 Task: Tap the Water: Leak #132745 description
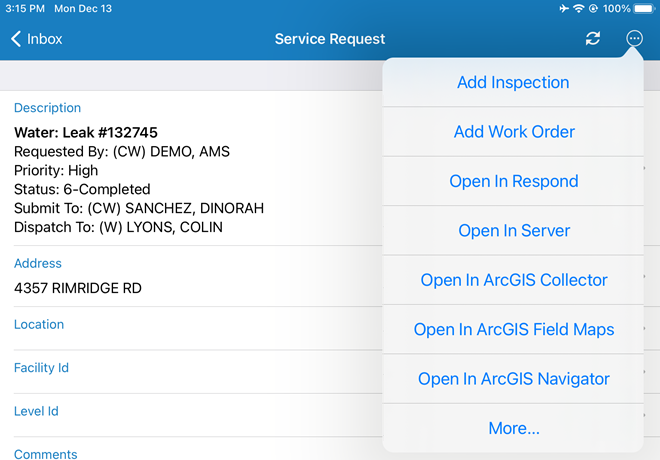[86, 132]
